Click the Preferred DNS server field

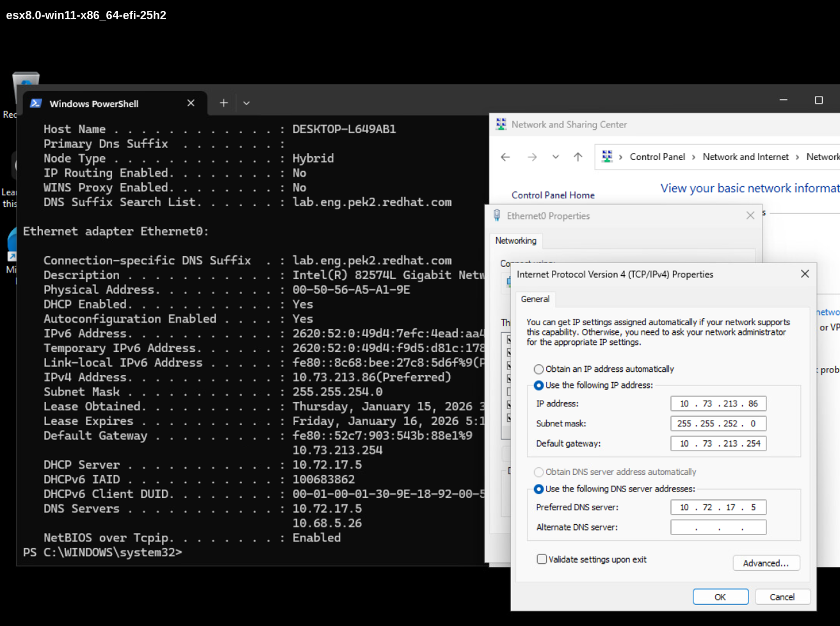pos(718,508)
